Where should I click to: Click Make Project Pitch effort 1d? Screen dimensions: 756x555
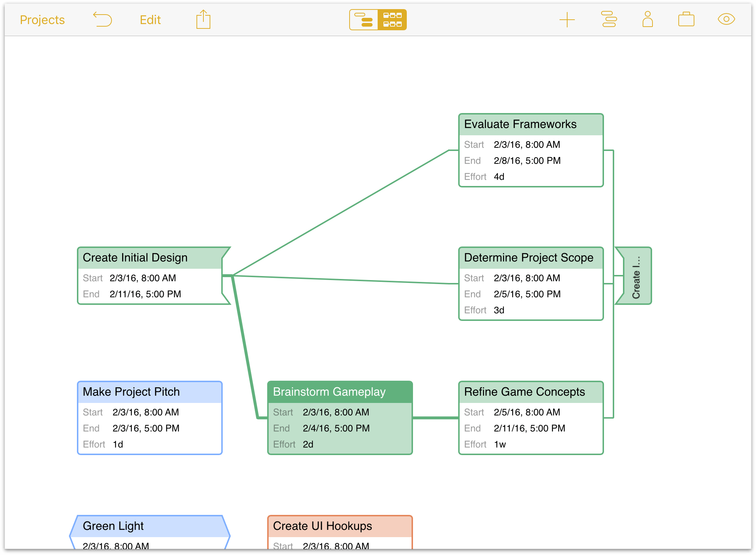tap(118, 445)
